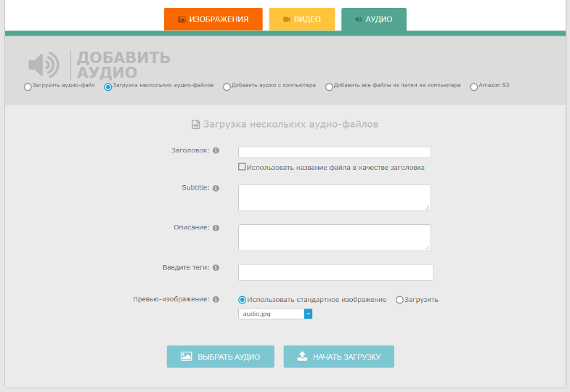Screen dimensions: 570x392
Task: Click info icon next to Описание label
Action: click(x=216, y=228)
